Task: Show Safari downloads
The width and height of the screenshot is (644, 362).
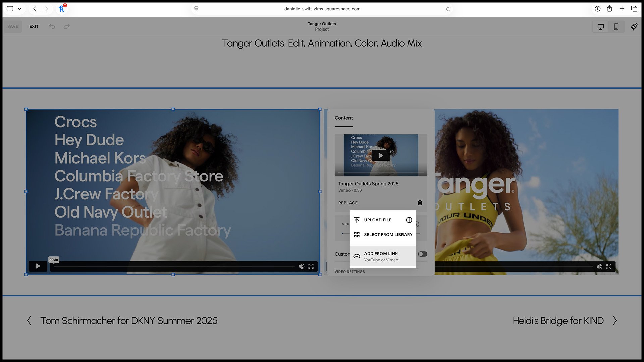Action: [598, 9]
